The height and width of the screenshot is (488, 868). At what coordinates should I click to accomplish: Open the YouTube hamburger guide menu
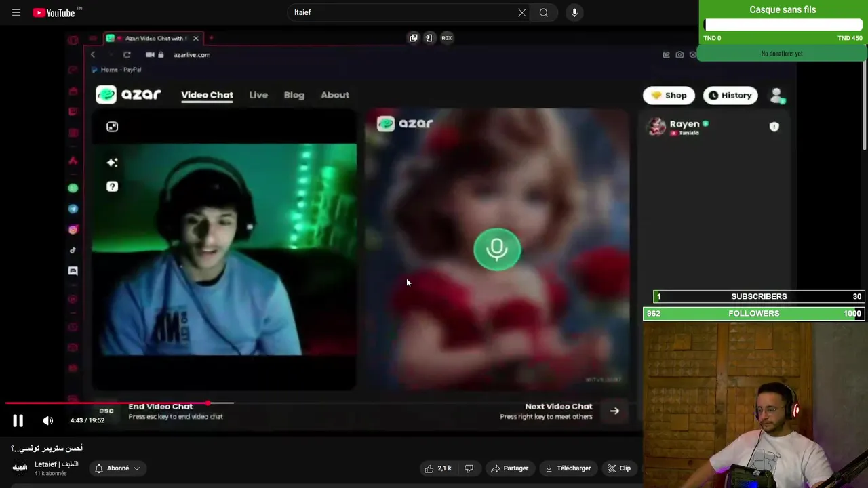16,12
